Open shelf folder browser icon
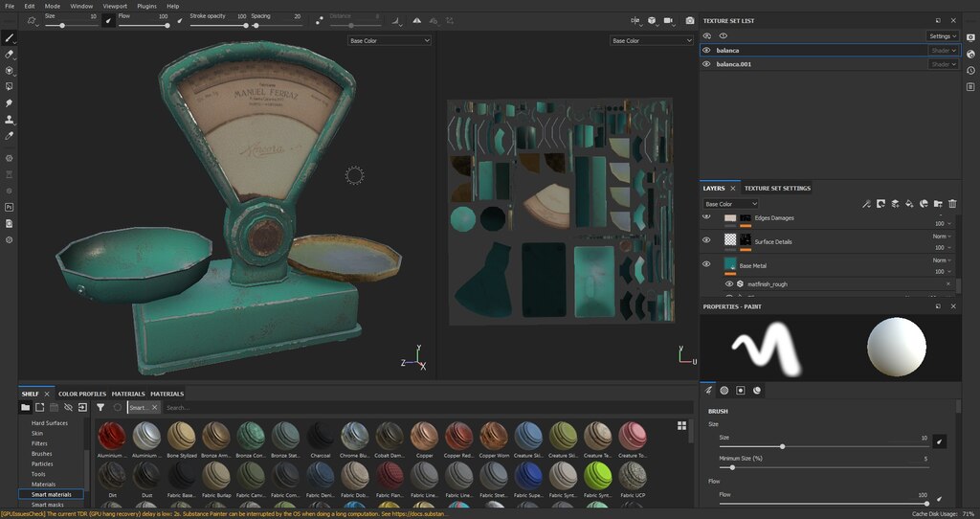980x519 pixels. [x=25, y=407]
